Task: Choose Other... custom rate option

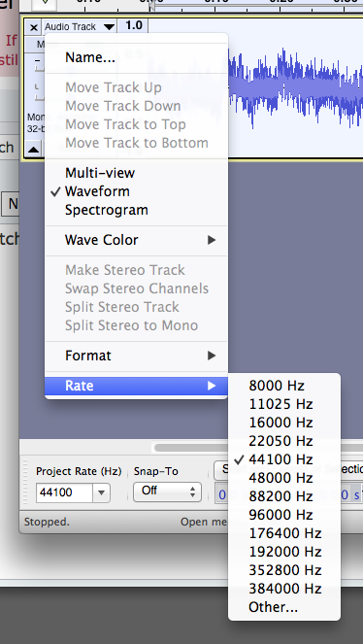Action: click(x=284, y=607)
